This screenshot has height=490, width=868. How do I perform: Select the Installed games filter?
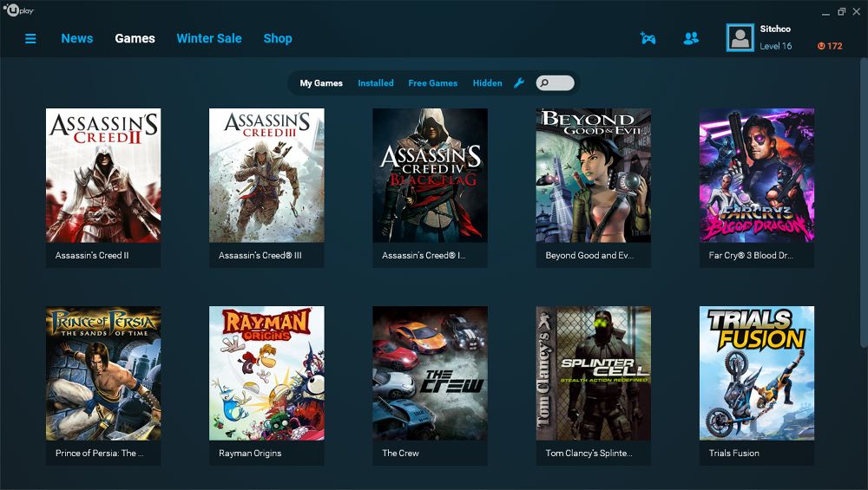pyautogui.click(x=376, y=83)
